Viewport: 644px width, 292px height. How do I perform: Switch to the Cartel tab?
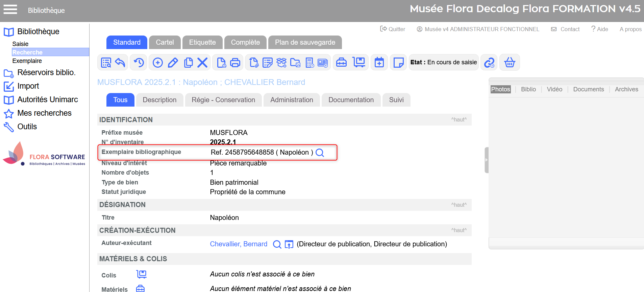(x=165, y=42)
